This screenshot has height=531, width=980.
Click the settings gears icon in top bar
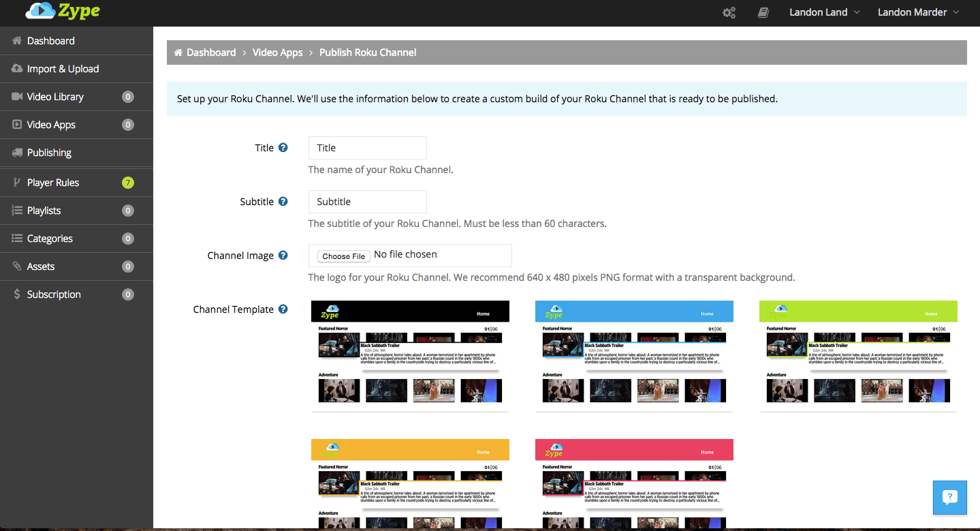pos(729,12)
